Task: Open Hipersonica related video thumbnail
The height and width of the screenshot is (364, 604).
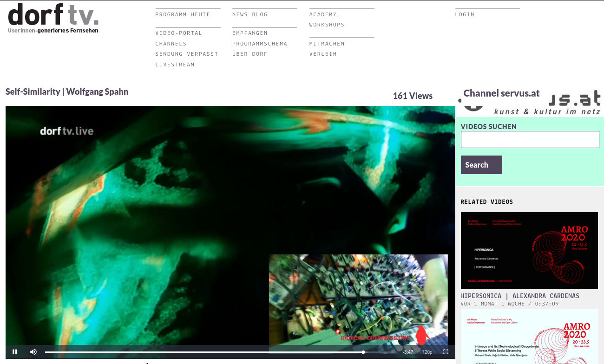Action: [x=529, y=251]
